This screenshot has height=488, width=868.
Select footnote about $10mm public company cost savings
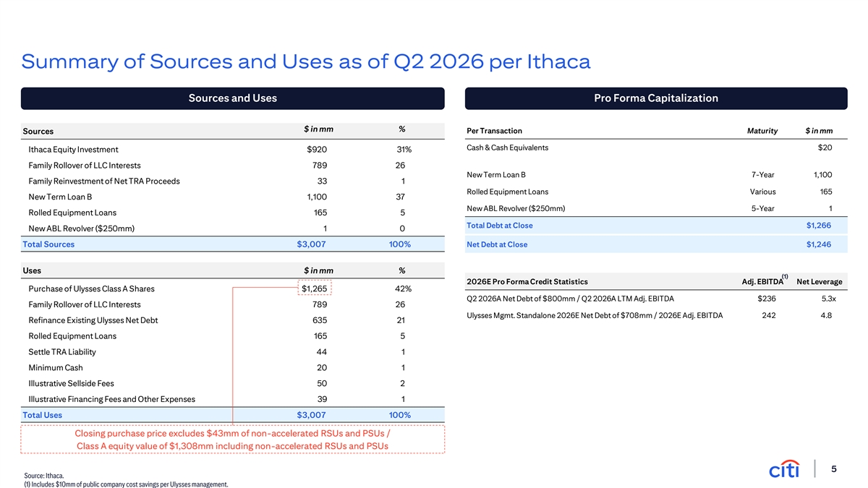tap(126, 484)
